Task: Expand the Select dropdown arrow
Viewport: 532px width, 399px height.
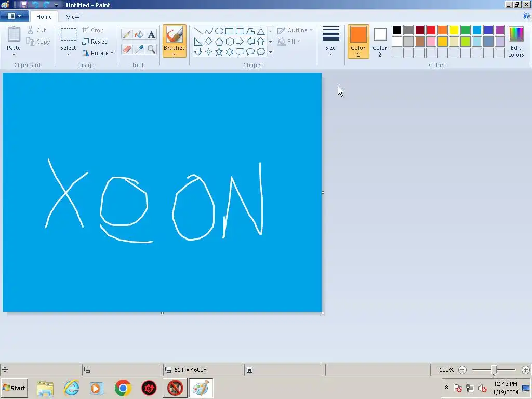Action: 68,54
